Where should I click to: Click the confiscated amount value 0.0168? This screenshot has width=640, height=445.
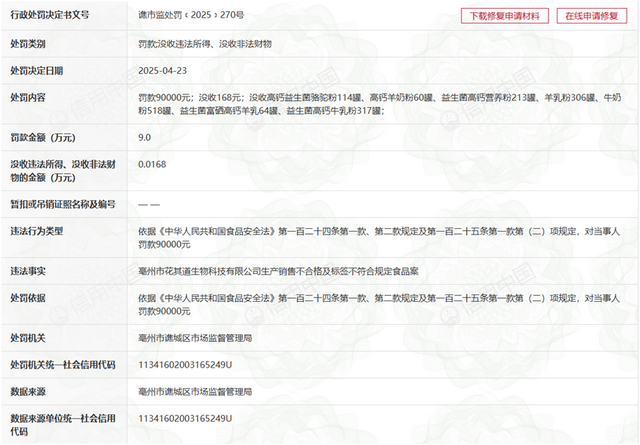tap(152, 163)
